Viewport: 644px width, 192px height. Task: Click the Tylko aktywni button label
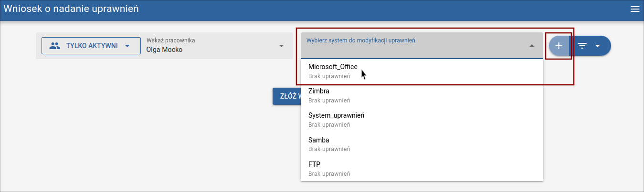point(92,46)
